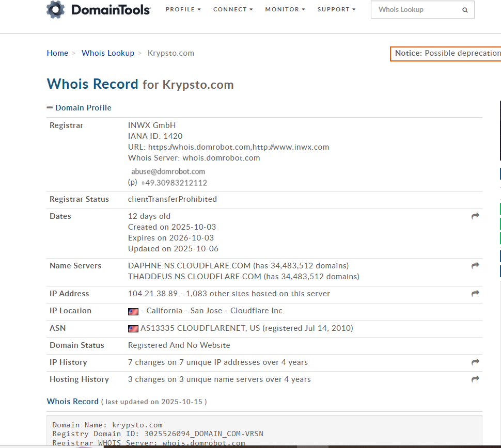This screenshot has width=501, height=448.
Task: Click THADDEUS.NS.CLOUDFLARE.COM name server
Action: 195,277
